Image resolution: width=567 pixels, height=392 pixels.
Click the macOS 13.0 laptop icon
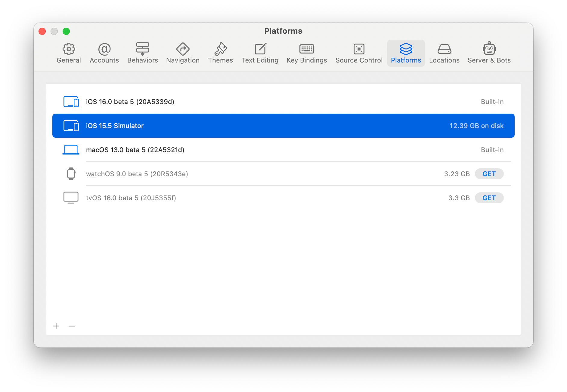[x=71, y=150]
